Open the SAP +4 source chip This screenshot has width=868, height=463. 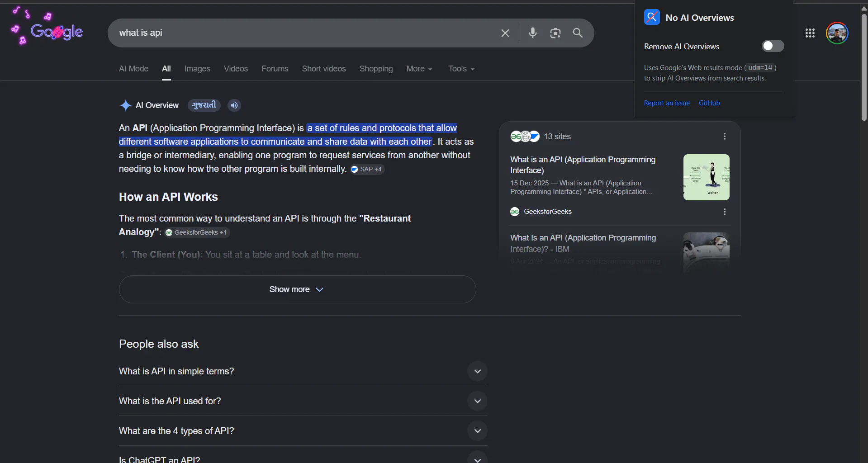[367, 169]
